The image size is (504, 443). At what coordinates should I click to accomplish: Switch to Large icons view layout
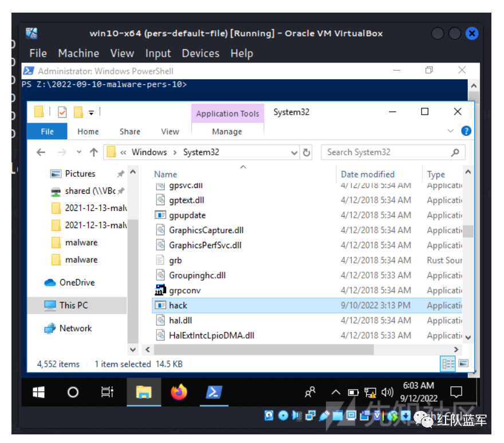coord(463,363)
